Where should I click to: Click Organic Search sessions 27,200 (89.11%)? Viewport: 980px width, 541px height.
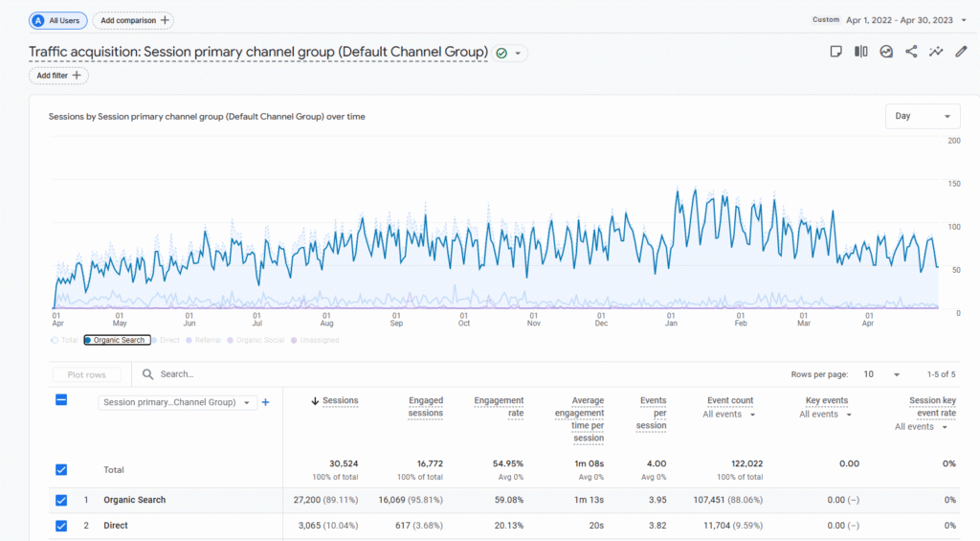point(325,500)
